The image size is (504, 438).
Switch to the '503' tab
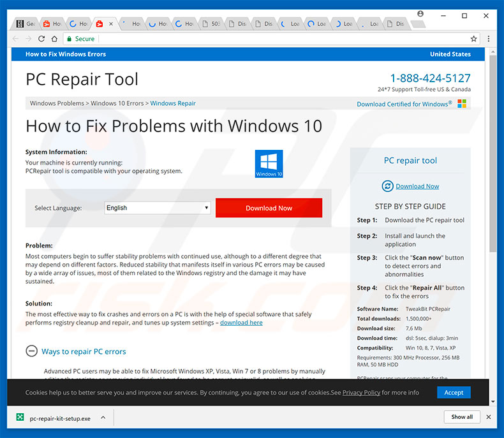[x=212, y=24]
